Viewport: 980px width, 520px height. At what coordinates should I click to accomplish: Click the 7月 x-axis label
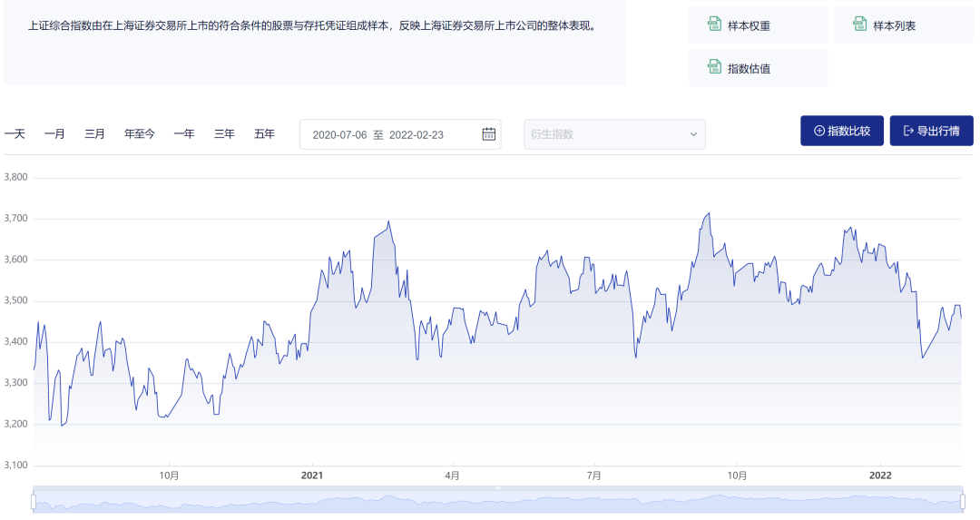coord(593,476)
